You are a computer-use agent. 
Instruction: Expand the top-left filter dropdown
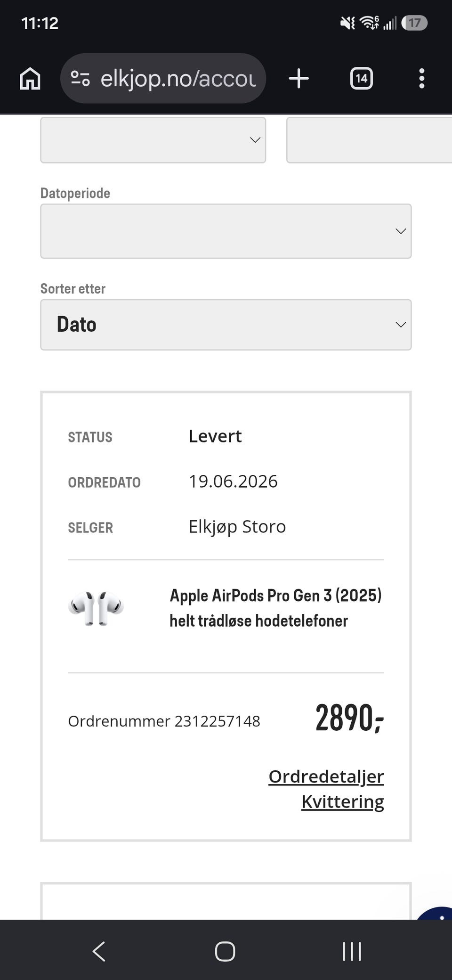[x=153, y=140]
